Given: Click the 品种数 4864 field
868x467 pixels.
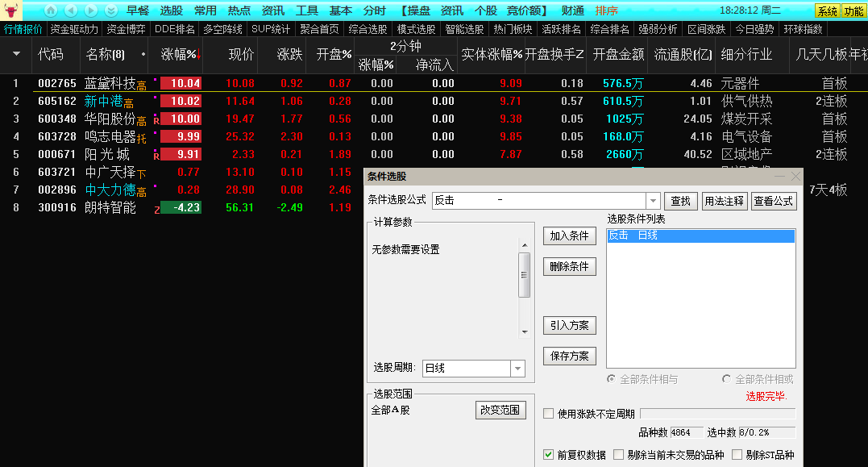Looking at the screenshot, I should [x=687, y=432].
